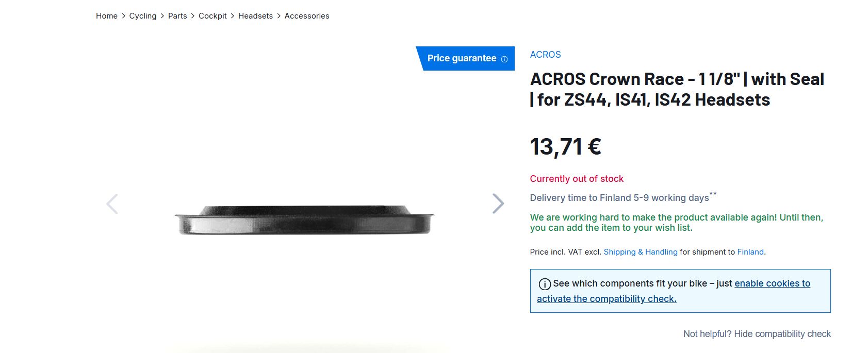This screenshot has width=868, height=353.
Task: Open the Cockpit breadcrumb link
Action: (212, 16)
